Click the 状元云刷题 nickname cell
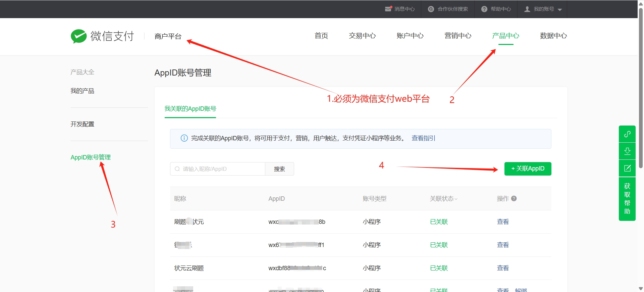Viewport: 644px width, 292px height. 189,268
